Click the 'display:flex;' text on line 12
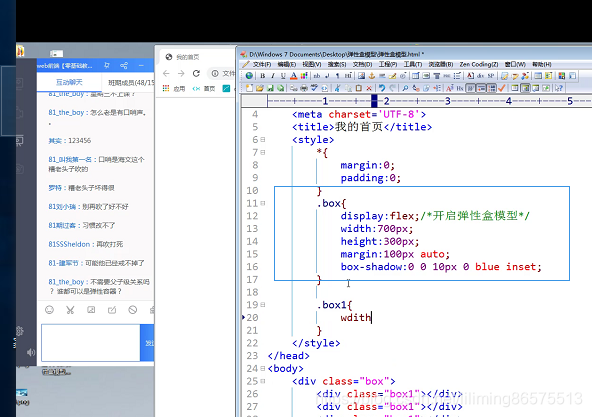592x417 pixels. click(x=380, y=216)
